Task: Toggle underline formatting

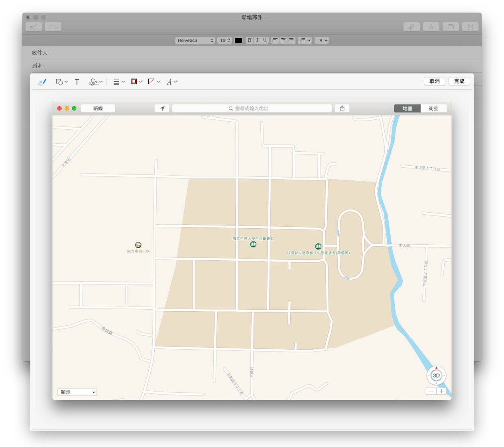Action: pyautogui.click(x=265, y=40)
